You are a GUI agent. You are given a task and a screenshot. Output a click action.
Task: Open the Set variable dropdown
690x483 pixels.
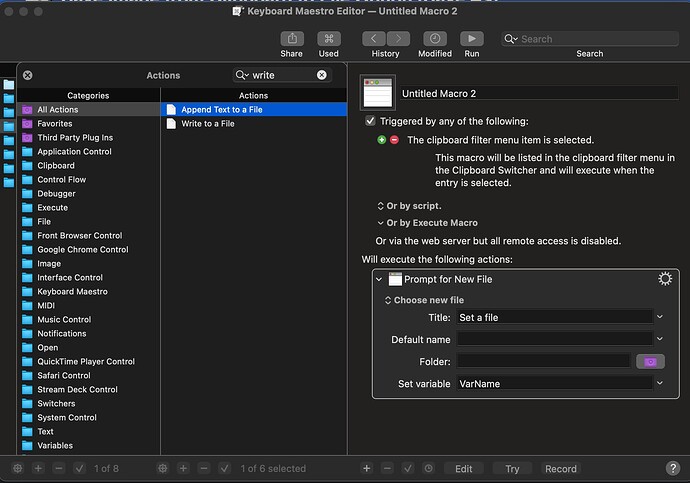(660, 383)
